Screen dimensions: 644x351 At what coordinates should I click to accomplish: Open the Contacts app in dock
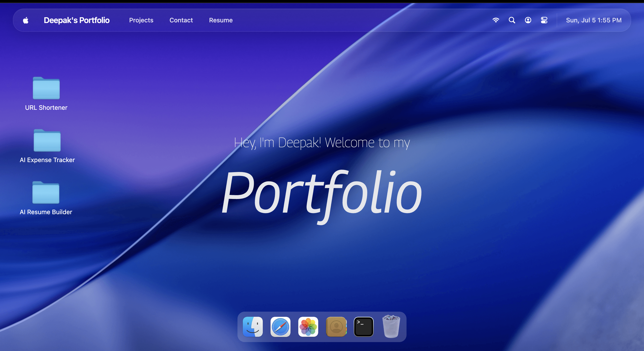[336, 327]
